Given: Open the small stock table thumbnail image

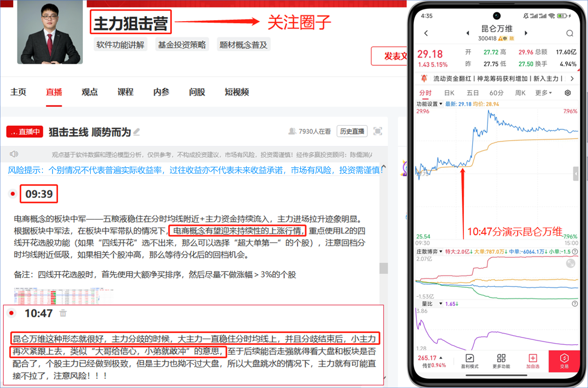Looking at the screenshot, I should click(x=64, y=296).
